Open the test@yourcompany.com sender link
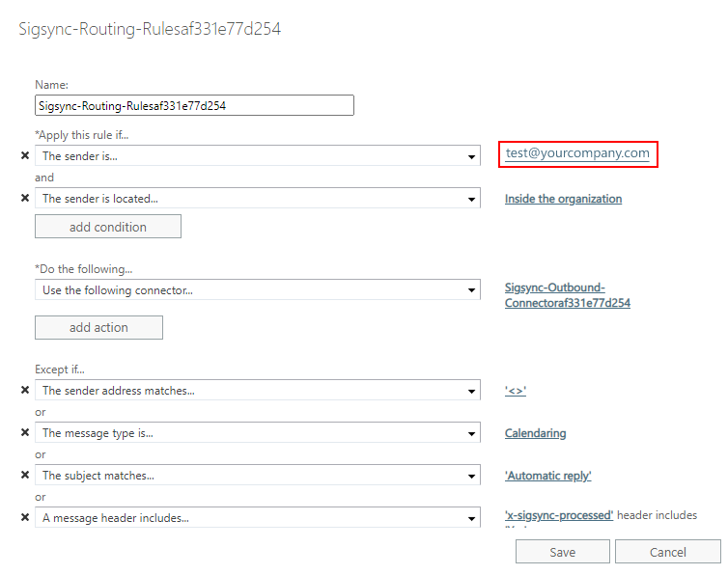 point(577,153)
